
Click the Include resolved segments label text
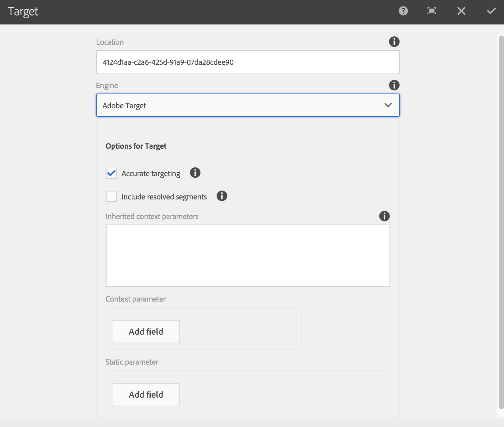coord(164,197)
